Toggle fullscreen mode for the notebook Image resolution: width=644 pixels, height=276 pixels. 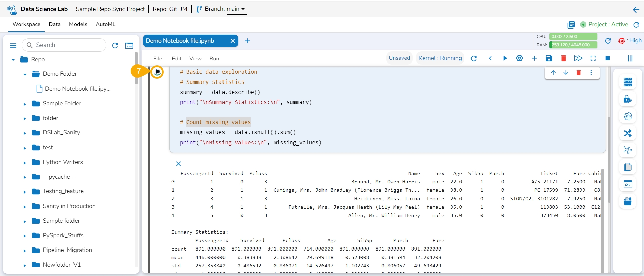pyautogui.click(x=593, y=58)
